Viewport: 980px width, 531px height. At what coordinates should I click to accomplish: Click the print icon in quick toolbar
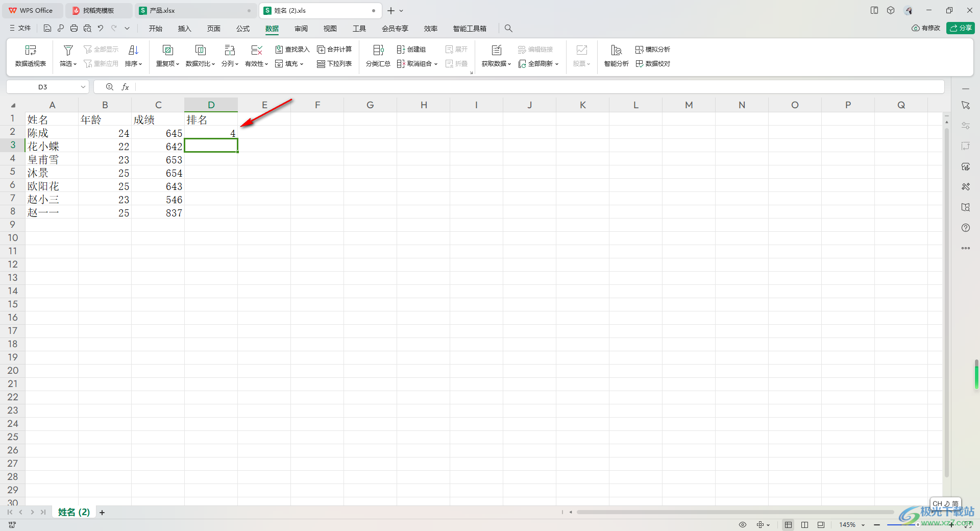point(74,28)
